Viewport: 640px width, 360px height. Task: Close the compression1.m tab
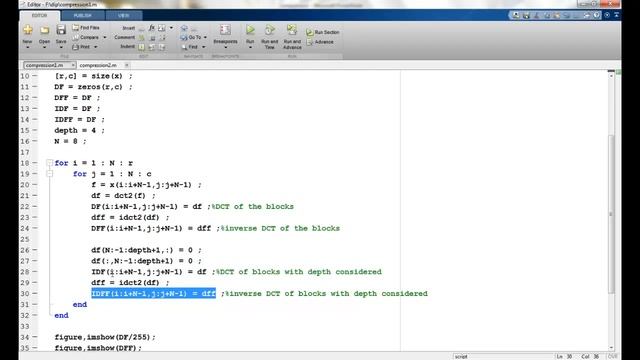[x=73, y=65]
